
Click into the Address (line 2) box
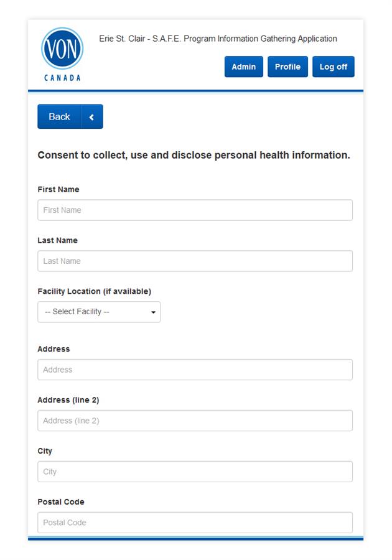pyautogui.click(x=195, y=421)
